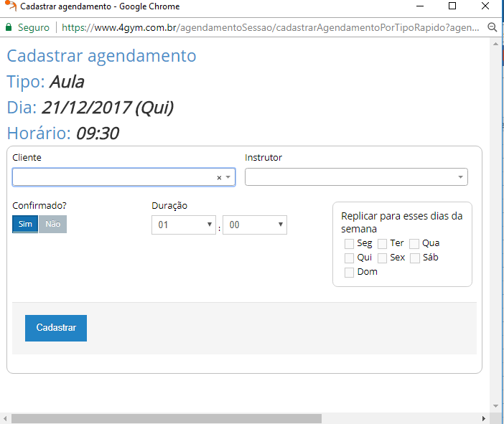Screen dimensions: 504x424
Task: Set Confirmado to Não
Action: point(52,224)
